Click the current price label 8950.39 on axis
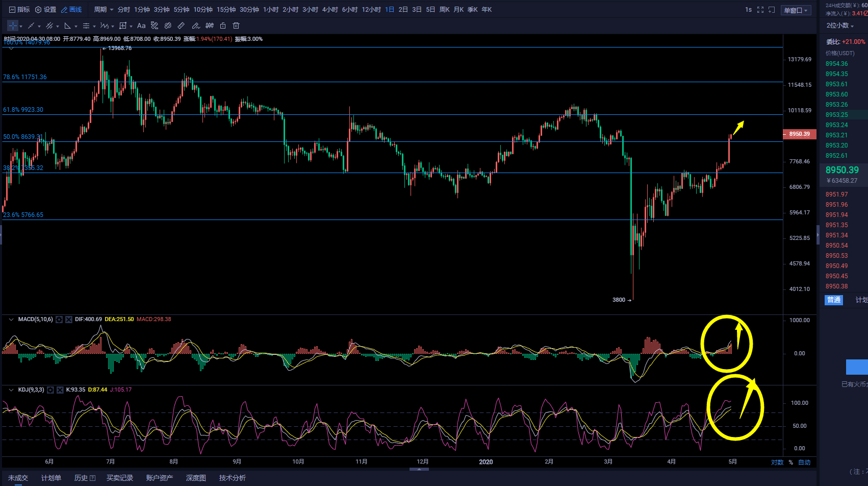This screenshot has width=868, height=486. (x=800, y=134)
